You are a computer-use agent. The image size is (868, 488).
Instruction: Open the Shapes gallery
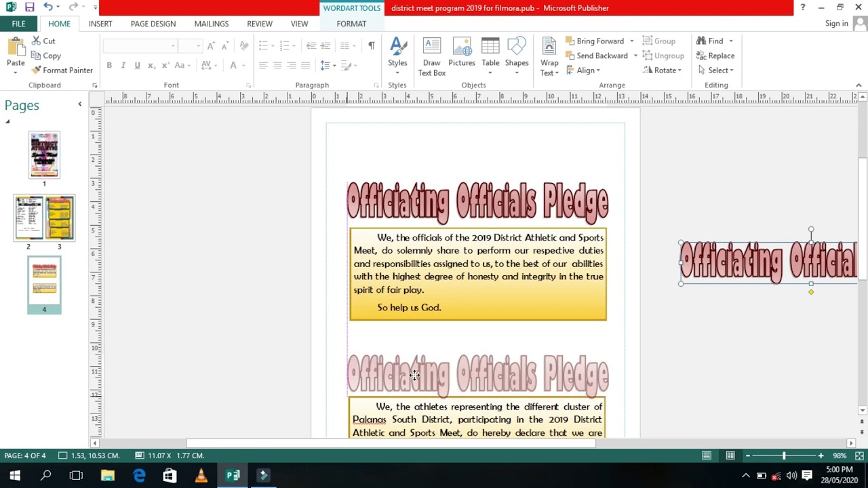[x=517, y=57]
